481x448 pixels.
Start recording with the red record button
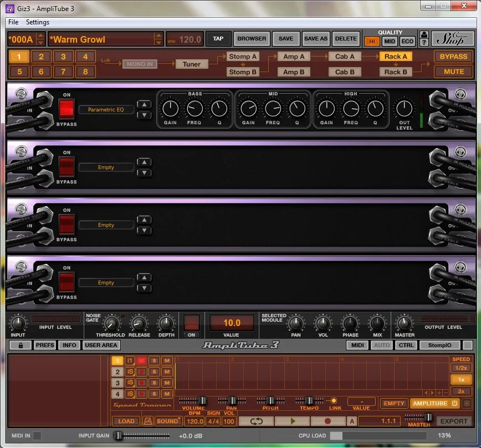pyautogui.click(x=328, y=421)
